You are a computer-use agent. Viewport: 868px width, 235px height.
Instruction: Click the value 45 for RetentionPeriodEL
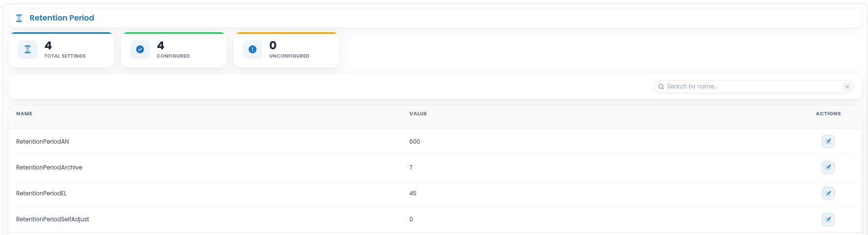(x=413, y=193)
